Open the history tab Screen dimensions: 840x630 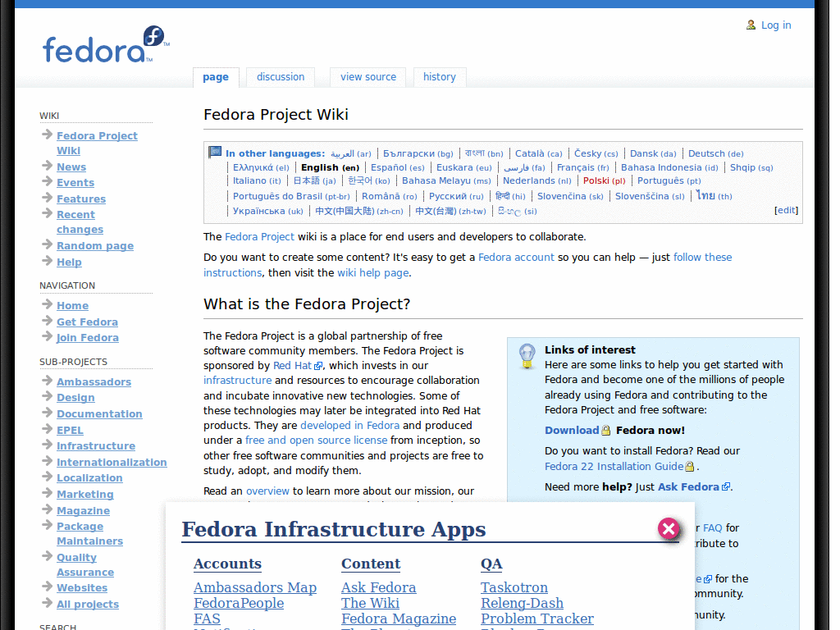[440, 77]
